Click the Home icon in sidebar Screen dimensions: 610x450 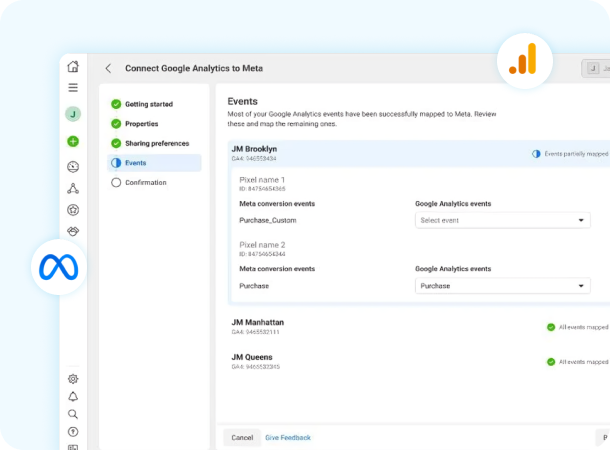pos(73,67)
